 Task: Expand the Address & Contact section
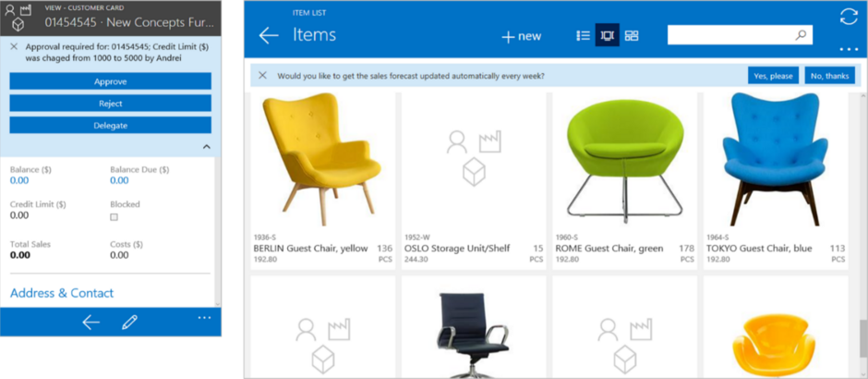[62, 293]
